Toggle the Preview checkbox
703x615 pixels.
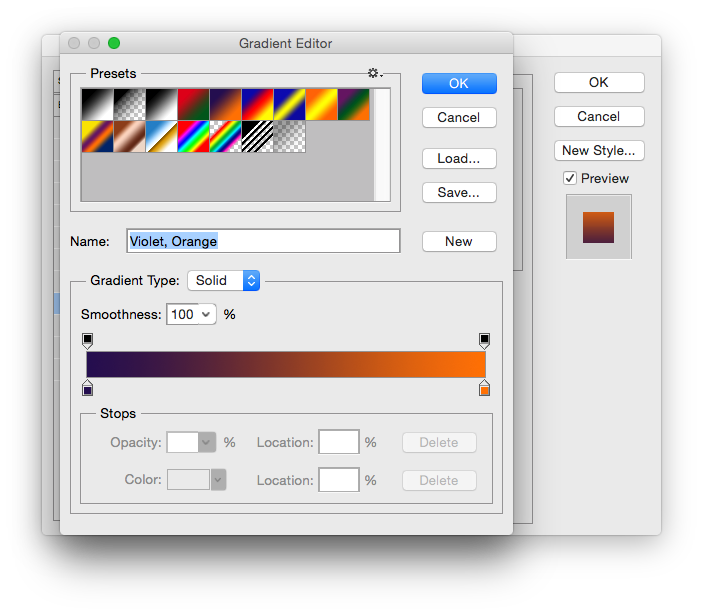point(570,178)
